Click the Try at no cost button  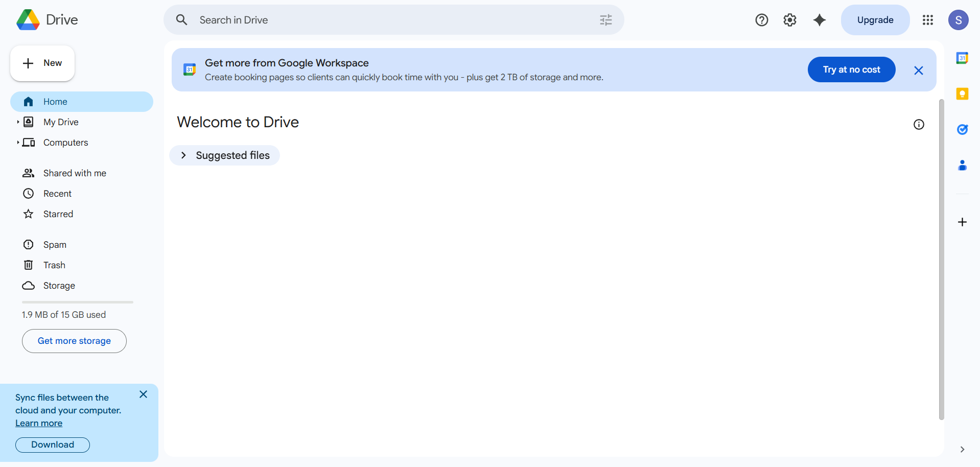coord(851,69)
